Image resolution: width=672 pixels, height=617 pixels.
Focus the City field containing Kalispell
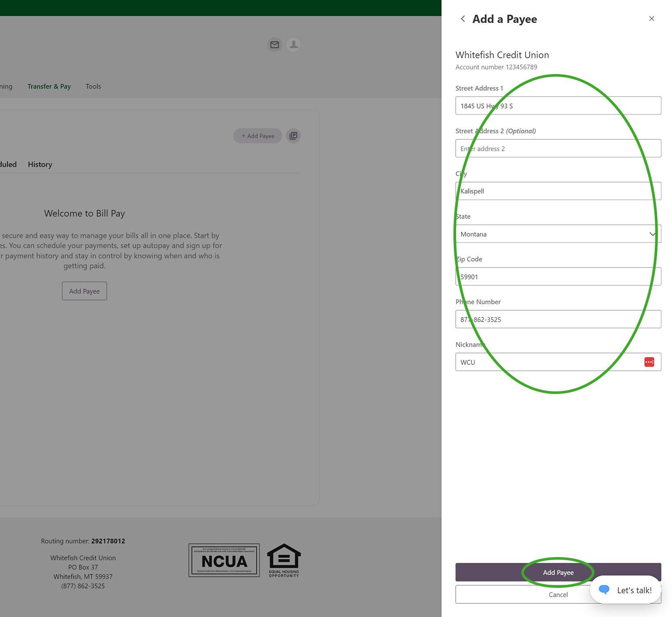pyautogui.click(x=558, y=191)
